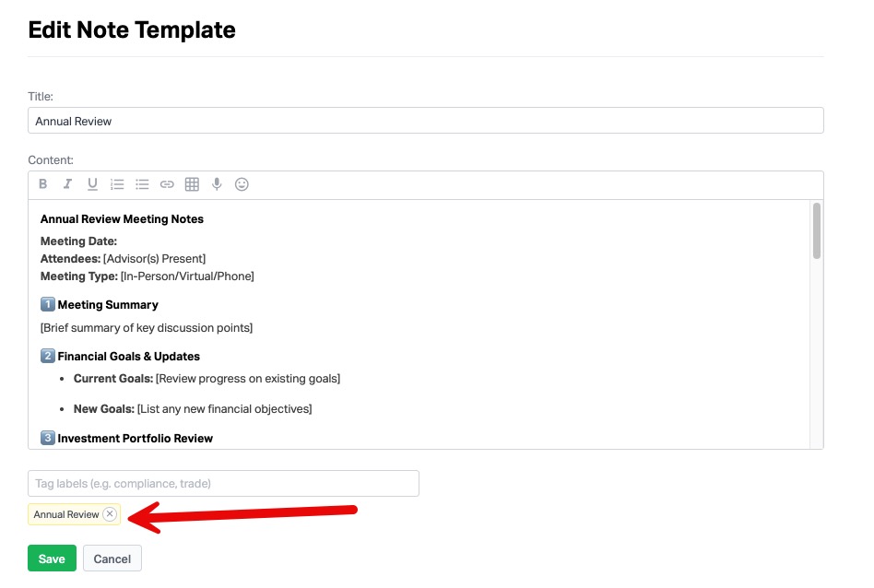
Task: Focus the Title input field
Action: (x=425, y=121)
